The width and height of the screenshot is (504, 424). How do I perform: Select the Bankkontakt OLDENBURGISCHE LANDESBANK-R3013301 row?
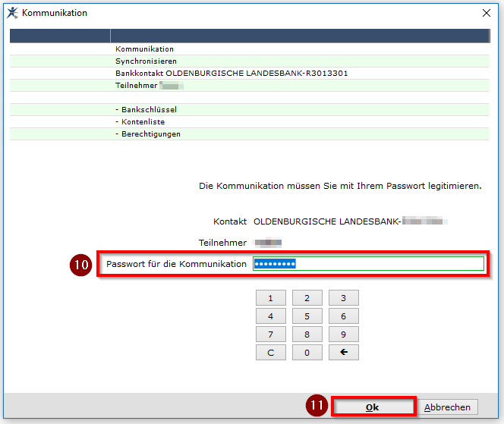pos(250,74)
